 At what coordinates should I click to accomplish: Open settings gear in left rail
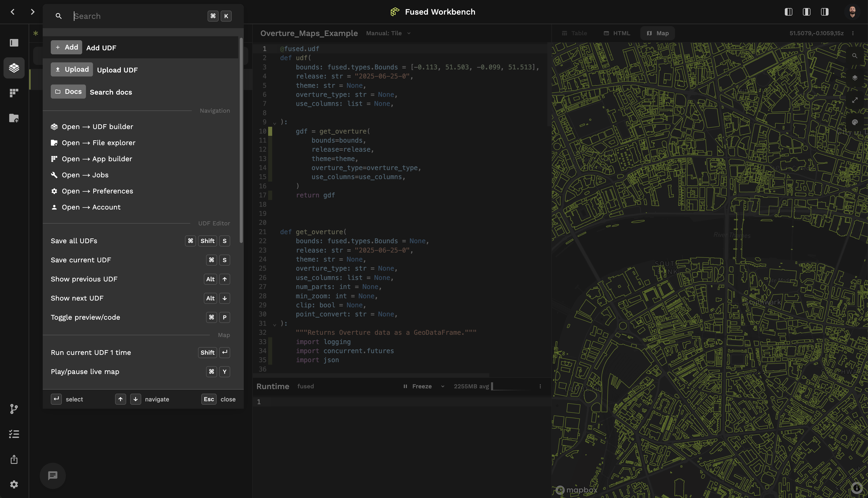[14, 484]
